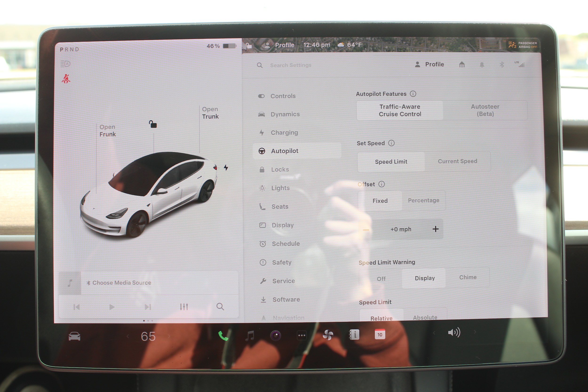Tap the green phone icon
This screenshot has width=588, height=392.
223,336
